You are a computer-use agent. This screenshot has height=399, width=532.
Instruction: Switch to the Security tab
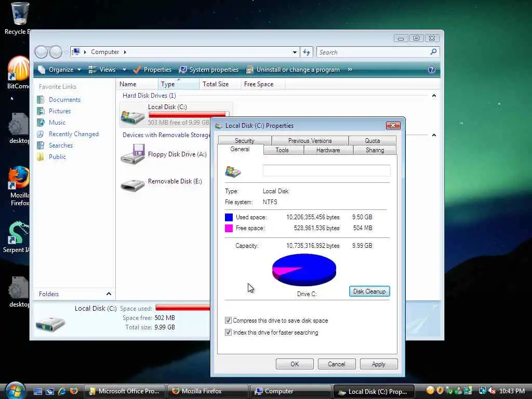[x=245, y=140]
